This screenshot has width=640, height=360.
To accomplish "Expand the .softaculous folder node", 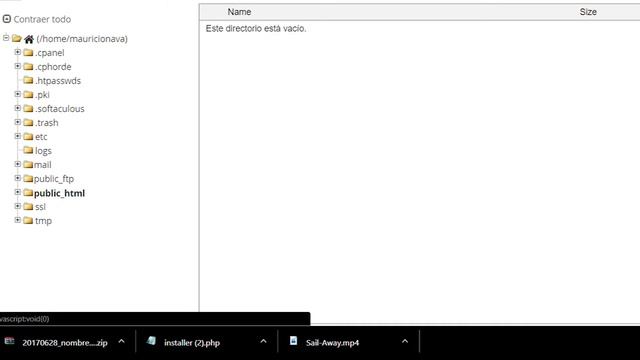I will (x=18, y=108).
